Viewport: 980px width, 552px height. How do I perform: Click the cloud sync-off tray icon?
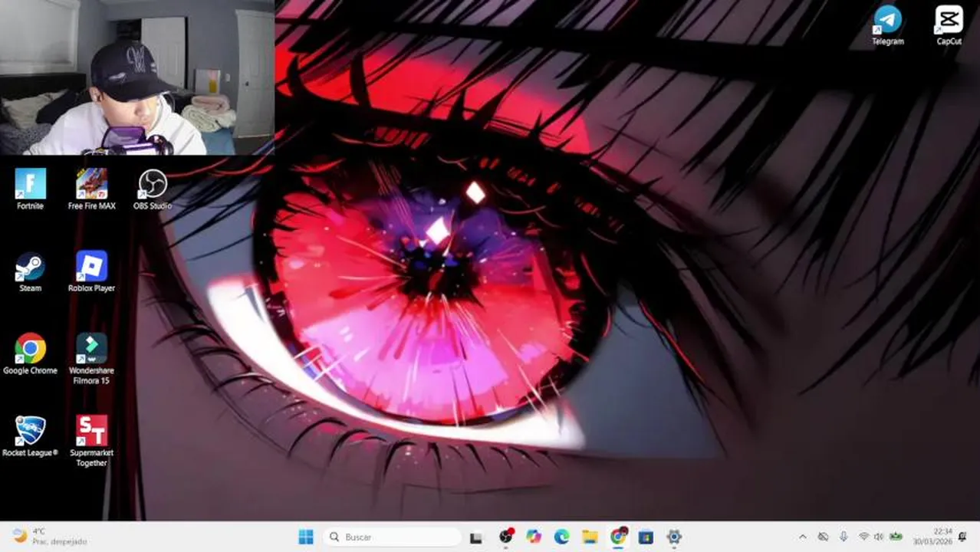[x=824, y=537]
